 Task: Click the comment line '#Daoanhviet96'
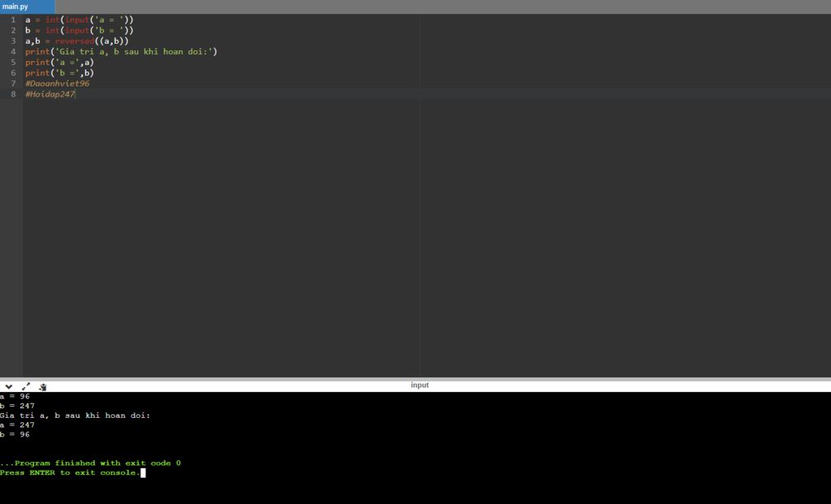coord(58,84)
